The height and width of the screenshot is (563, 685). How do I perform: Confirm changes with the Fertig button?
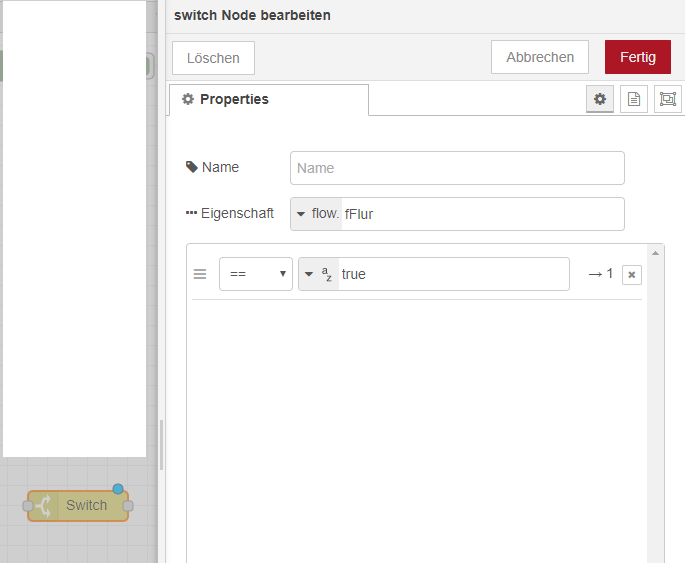637,57
